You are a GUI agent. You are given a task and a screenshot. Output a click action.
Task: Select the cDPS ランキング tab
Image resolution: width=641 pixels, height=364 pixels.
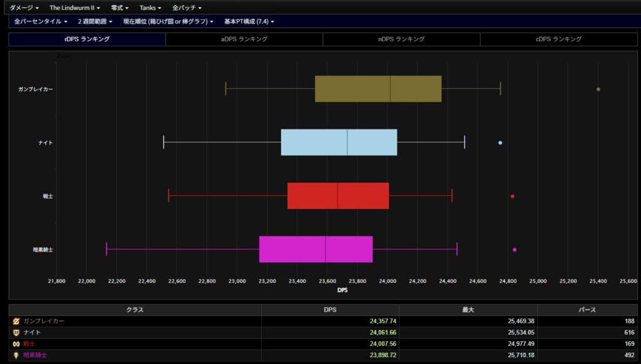point(558,39)
